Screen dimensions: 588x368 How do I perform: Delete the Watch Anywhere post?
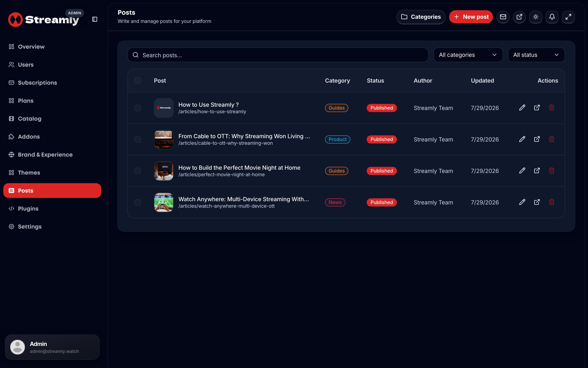coord(551,202)
